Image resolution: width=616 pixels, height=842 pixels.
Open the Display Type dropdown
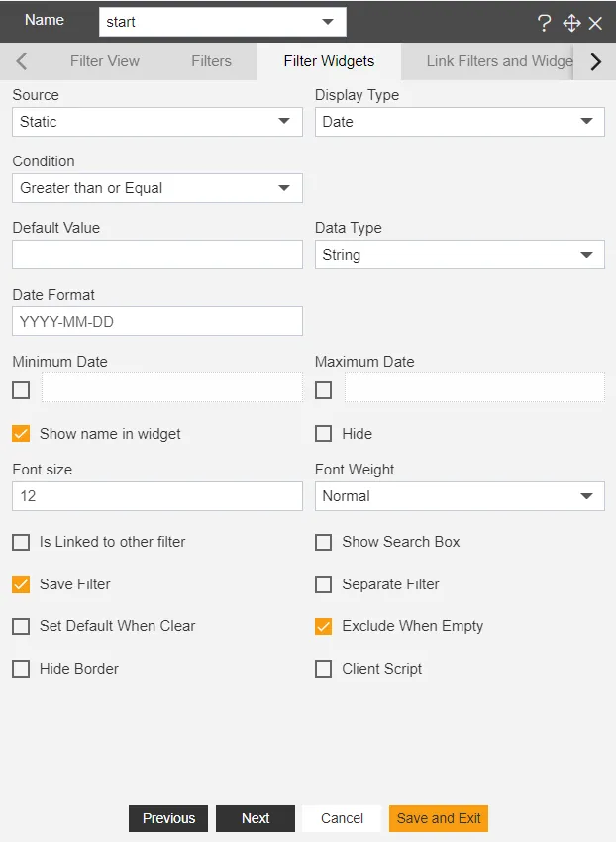coord(460,122)
